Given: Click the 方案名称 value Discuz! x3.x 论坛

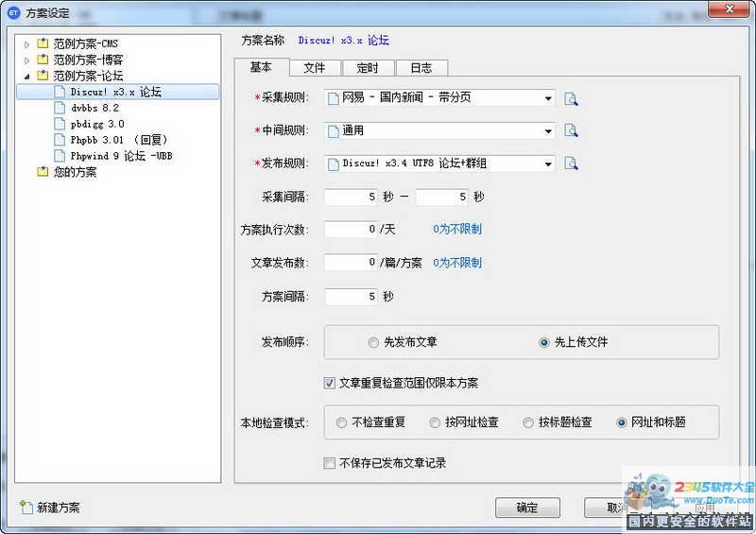Looking at the screenshot, I should [x=344, y=40].
